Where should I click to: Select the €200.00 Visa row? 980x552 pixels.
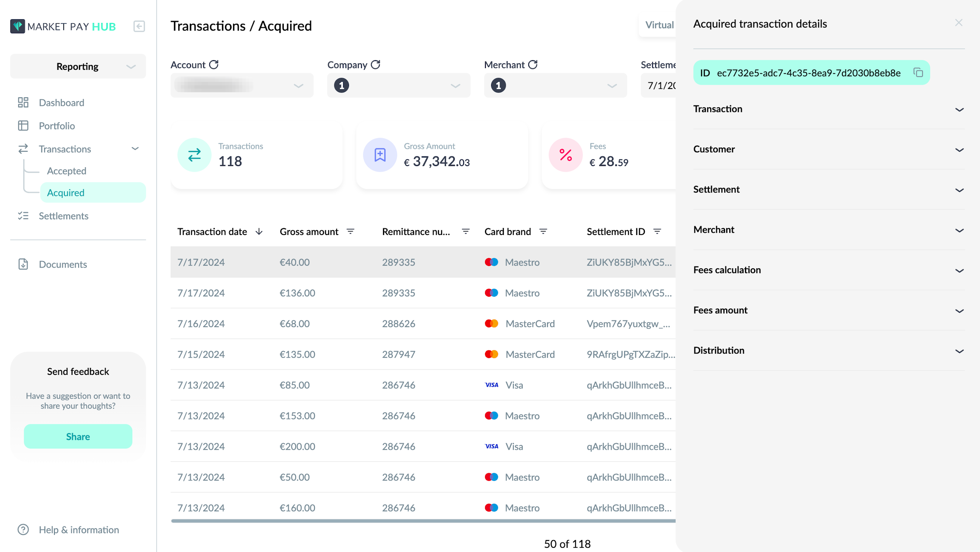423,446
